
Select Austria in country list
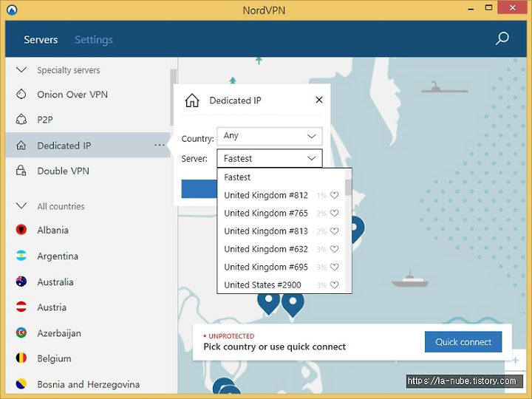click(52, 307)
